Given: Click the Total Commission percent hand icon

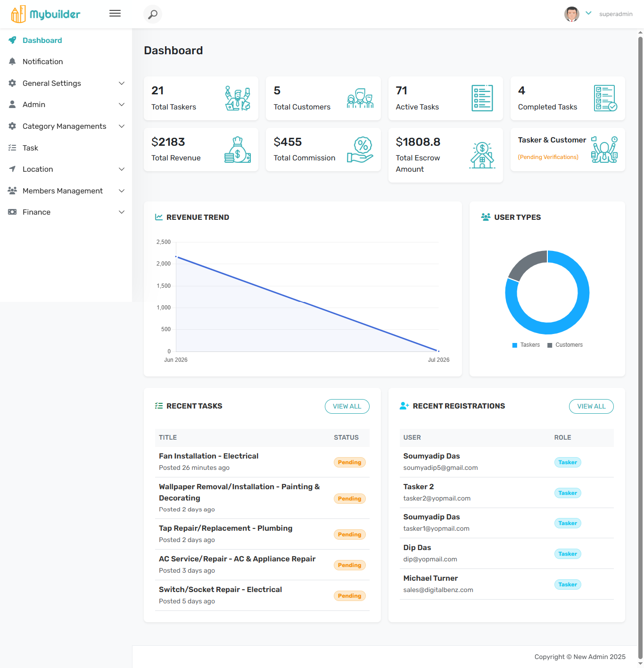Looking at the screenshot, I should click(360, 150).
